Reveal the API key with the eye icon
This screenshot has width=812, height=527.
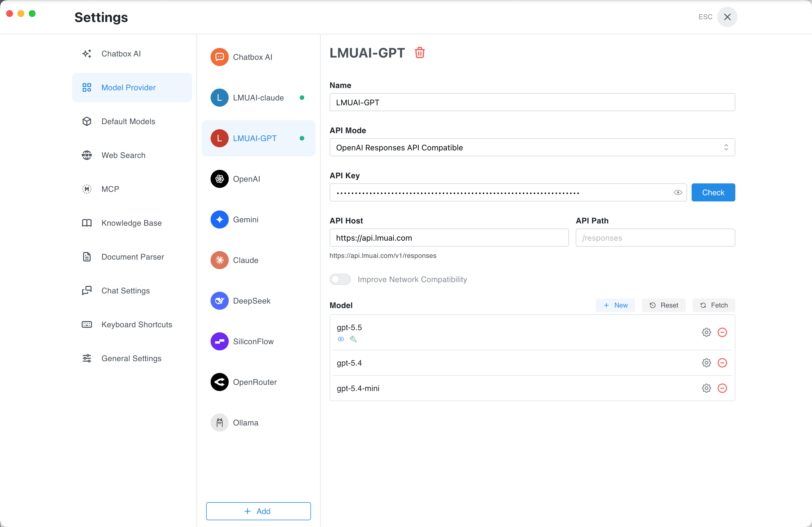678,192
